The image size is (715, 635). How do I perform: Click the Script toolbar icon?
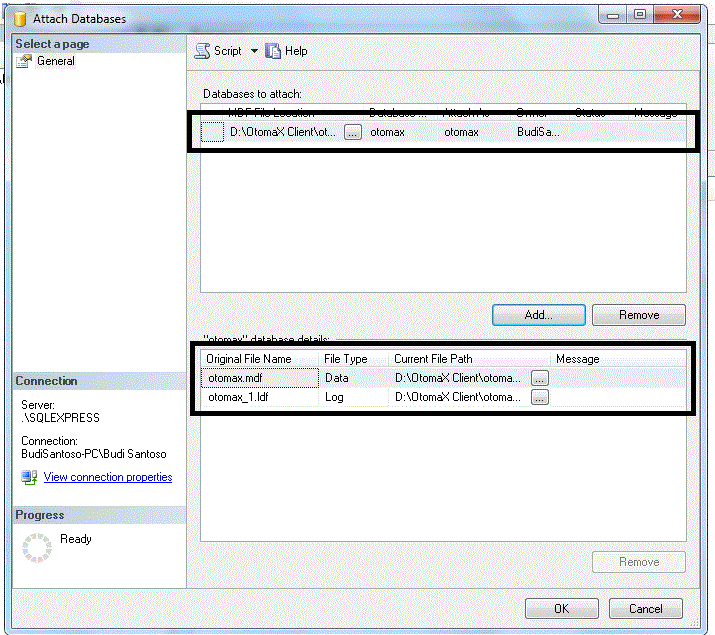(x=202, y=51)
